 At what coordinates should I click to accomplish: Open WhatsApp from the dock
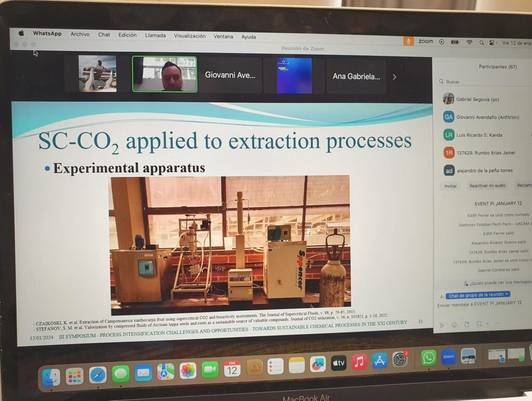point(429,358)
